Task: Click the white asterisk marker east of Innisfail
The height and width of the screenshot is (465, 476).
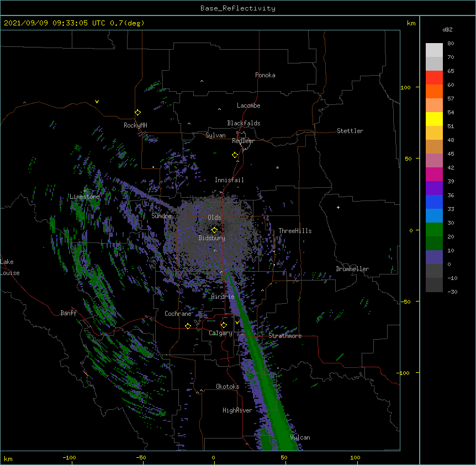Action: click(277, 167)
